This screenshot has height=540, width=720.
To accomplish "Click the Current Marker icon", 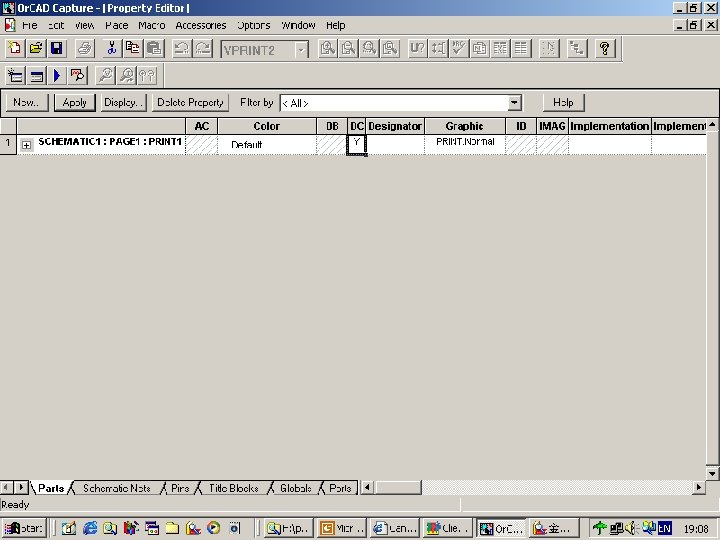I will (x=126, y=76).
